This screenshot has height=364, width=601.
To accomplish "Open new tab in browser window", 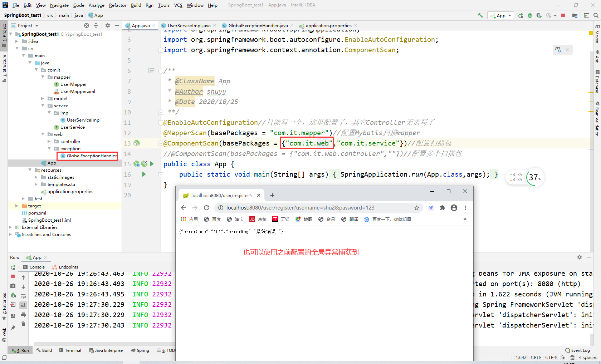I will [x=272, y=195].
